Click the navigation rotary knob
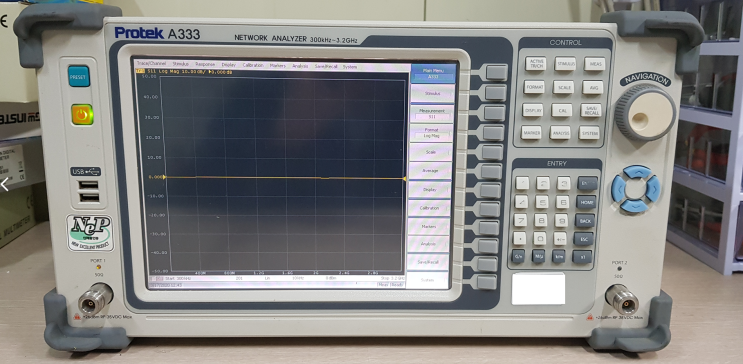 coord(645,112)
